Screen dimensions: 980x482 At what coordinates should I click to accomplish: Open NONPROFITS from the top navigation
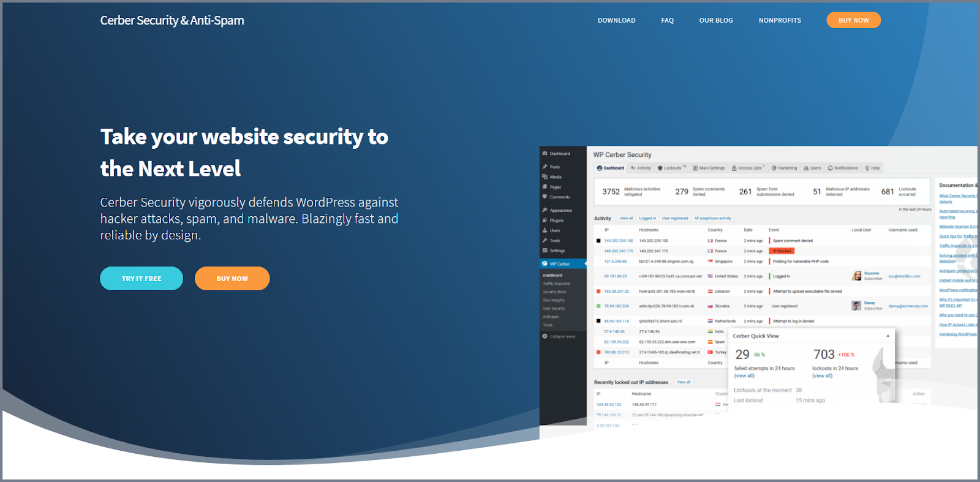(x=780, y=20)
